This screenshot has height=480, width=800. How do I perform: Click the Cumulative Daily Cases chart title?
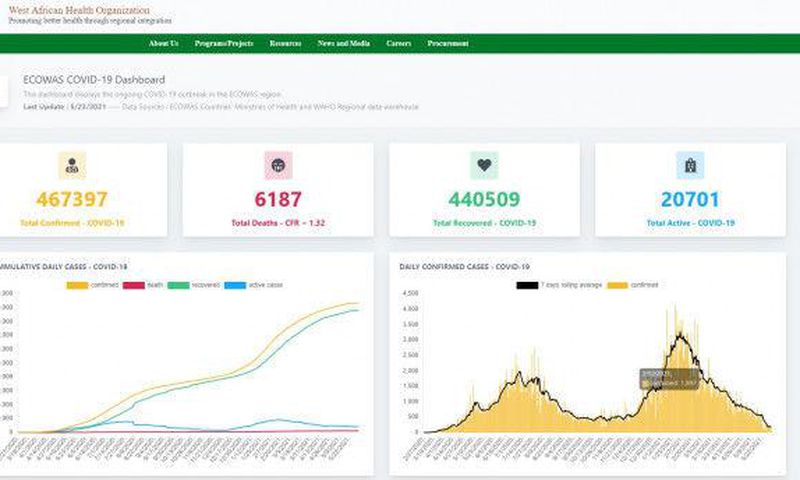[64, 267]
